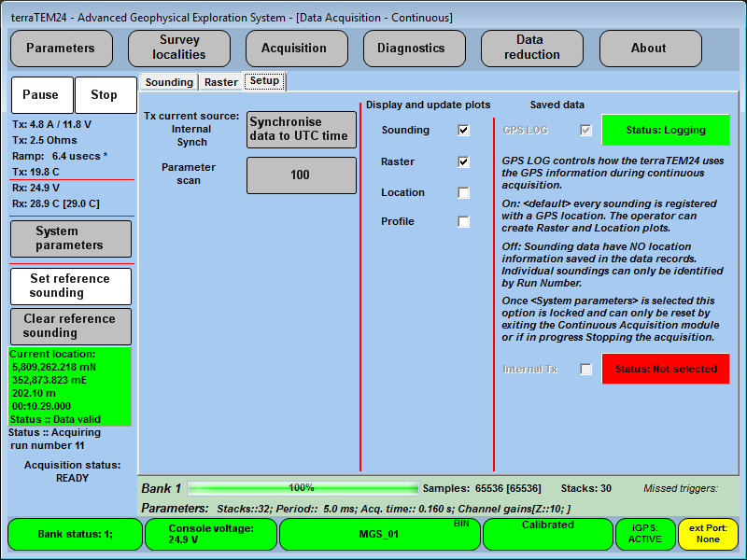Click the Parameter scan 100 button
The image size is (747, 560).
click(301, 175)
